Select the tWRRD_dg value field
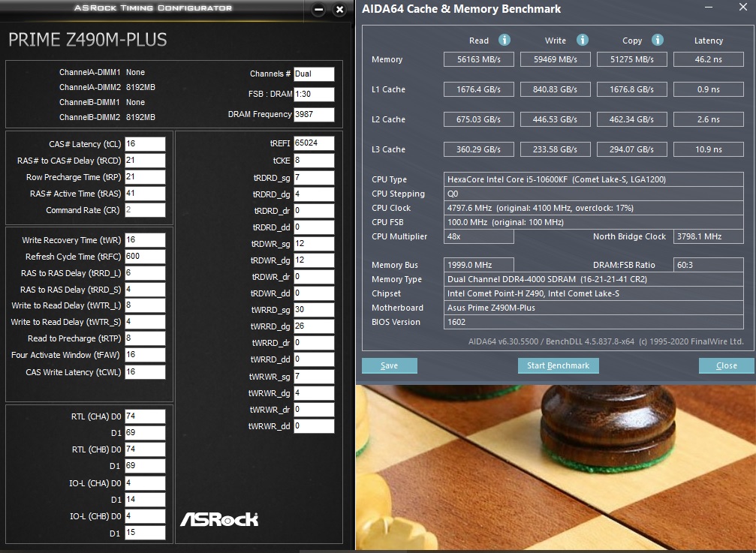Screen dimensions: 756x553 314,326
